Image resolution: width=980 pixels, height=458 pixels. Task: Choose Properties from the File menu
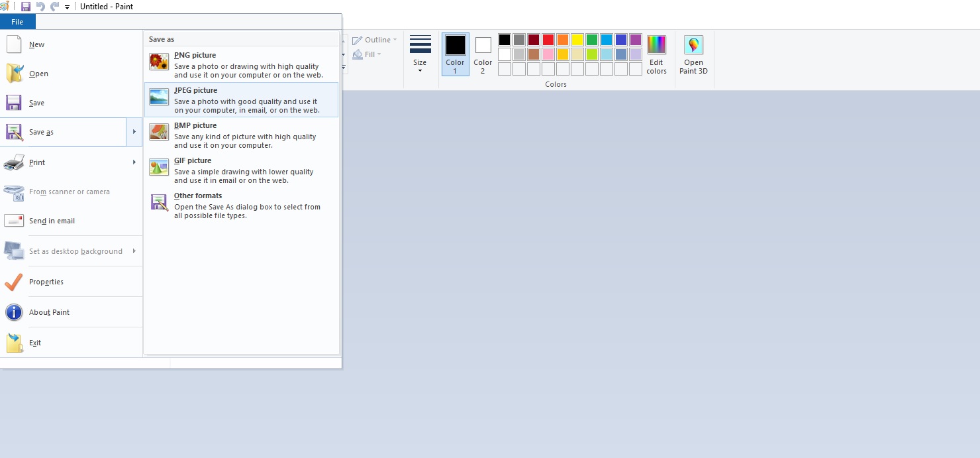click(x=72, y=282)
